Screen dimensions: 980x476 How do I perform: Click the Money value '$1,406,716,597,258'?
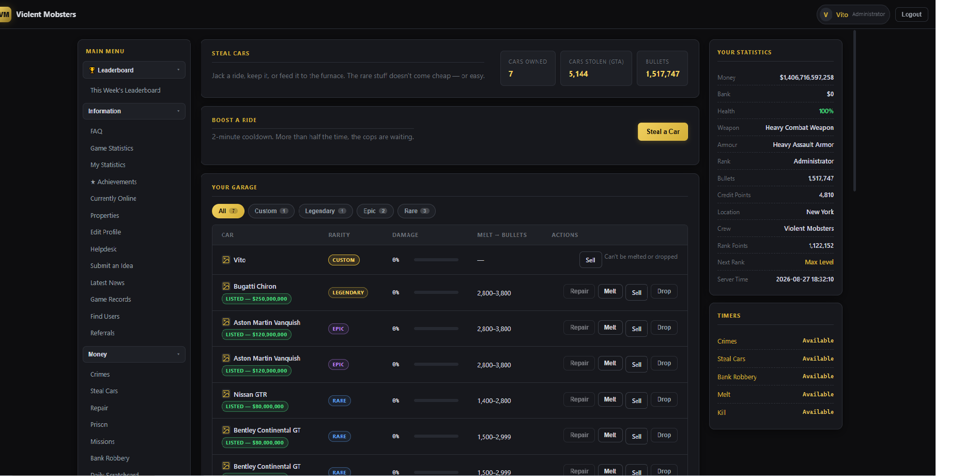806,78
